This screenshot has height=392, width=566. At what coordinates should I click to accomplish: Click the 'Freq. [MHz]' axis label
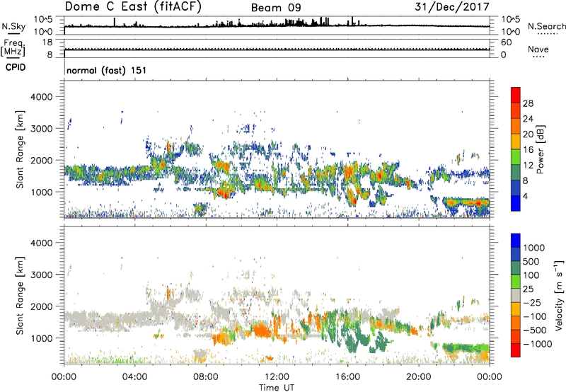click(x=13, y=47)
